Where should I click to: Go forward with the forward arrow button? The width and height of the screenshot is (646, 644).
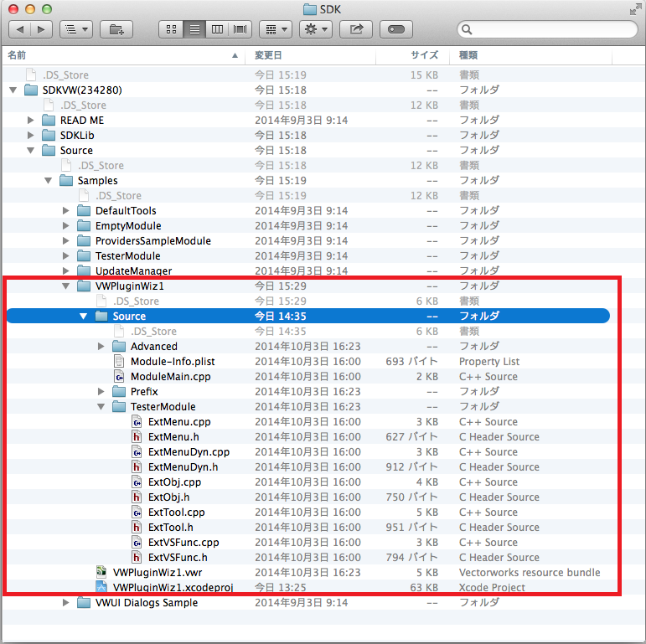[x=41, y=29]
